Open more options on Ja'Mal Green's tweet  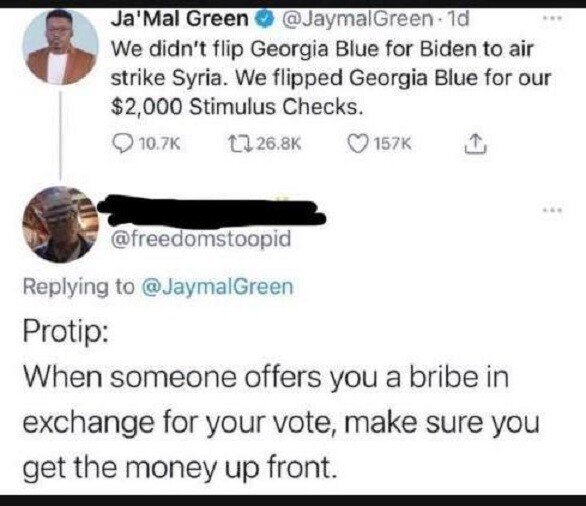(552, 18)
